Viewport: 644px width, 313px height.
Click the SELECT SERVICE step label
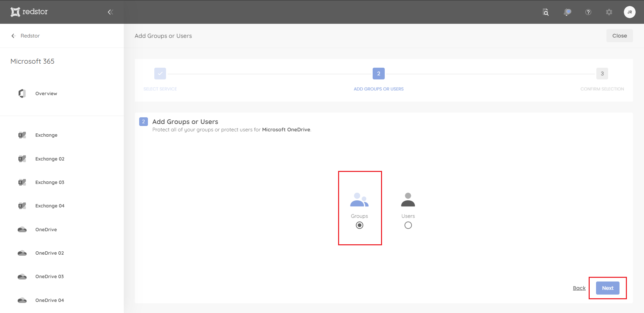(x=160, y=89)
